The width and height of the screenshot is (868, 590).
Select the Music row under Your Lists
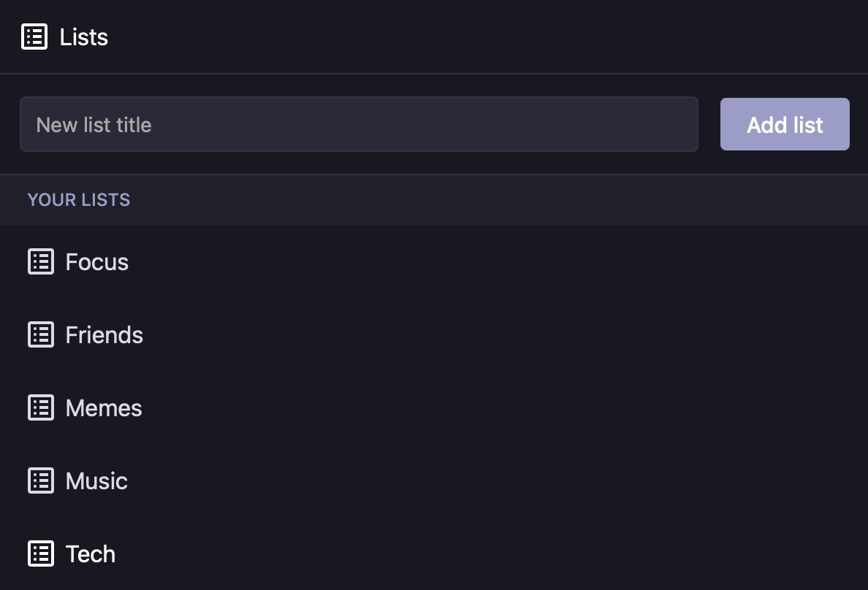coord(434,481)
